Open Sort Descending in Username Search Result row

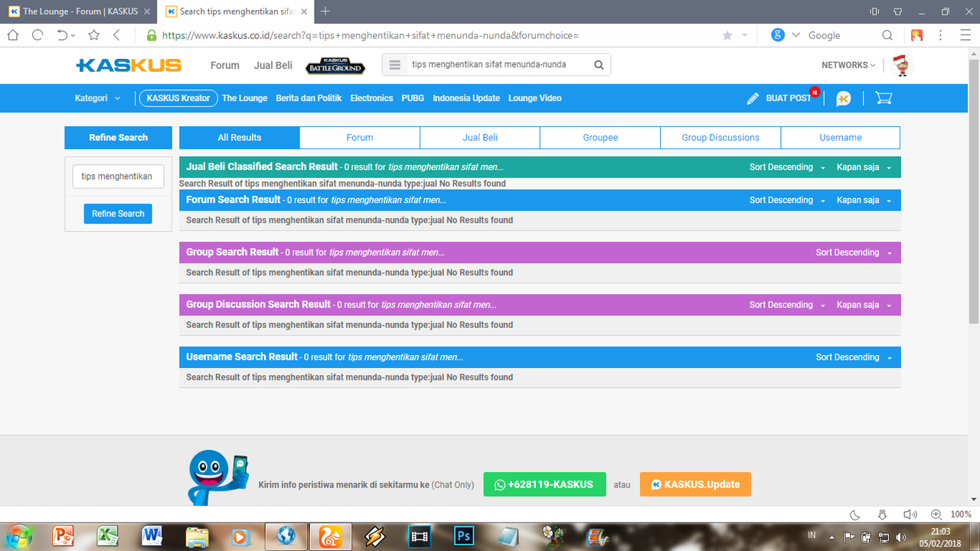pos(854,357)
